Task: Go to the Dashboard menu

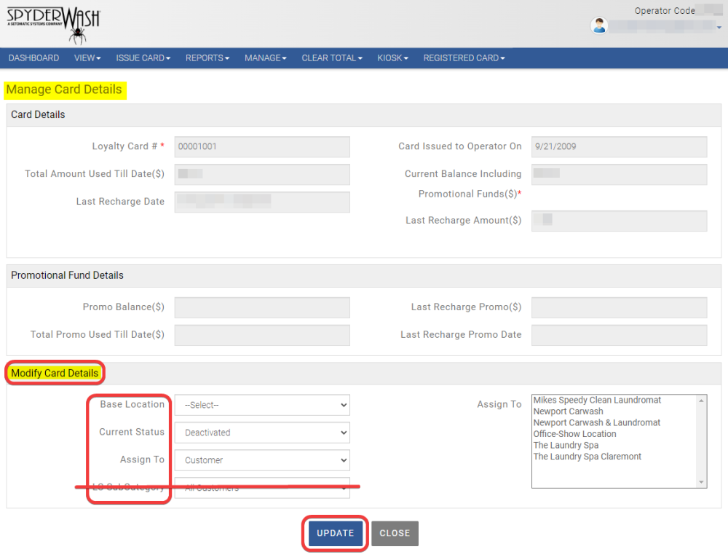Action: point(34,58)
